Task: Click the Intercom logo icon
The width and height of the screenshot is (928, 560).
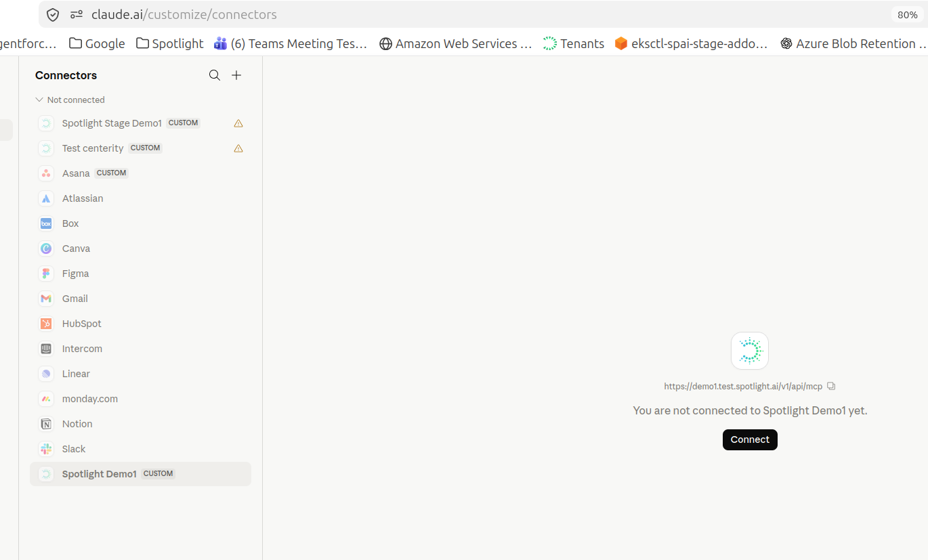Action: [46, 349]
